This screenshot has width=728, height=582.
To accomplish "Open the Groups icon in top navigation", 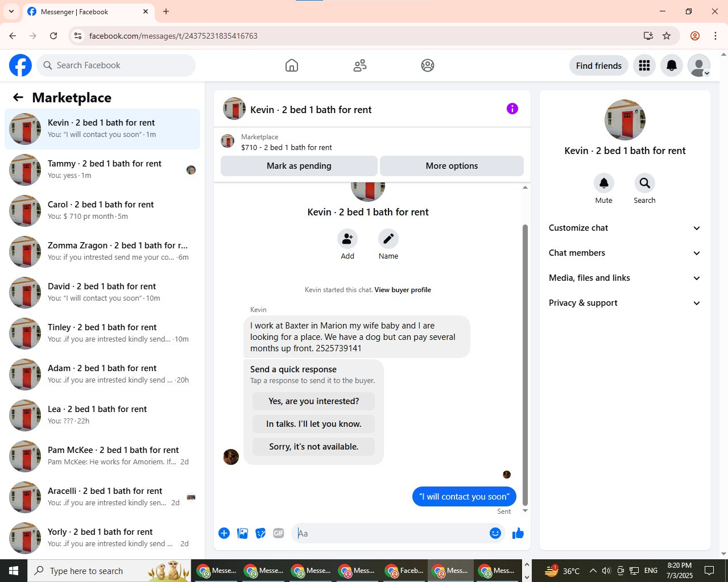I will [x=428, y=65].
